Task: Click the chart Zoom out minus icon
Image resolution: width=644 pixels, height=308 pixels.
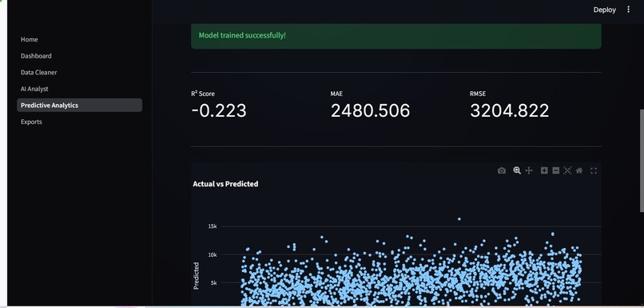Action: [555, 170]
